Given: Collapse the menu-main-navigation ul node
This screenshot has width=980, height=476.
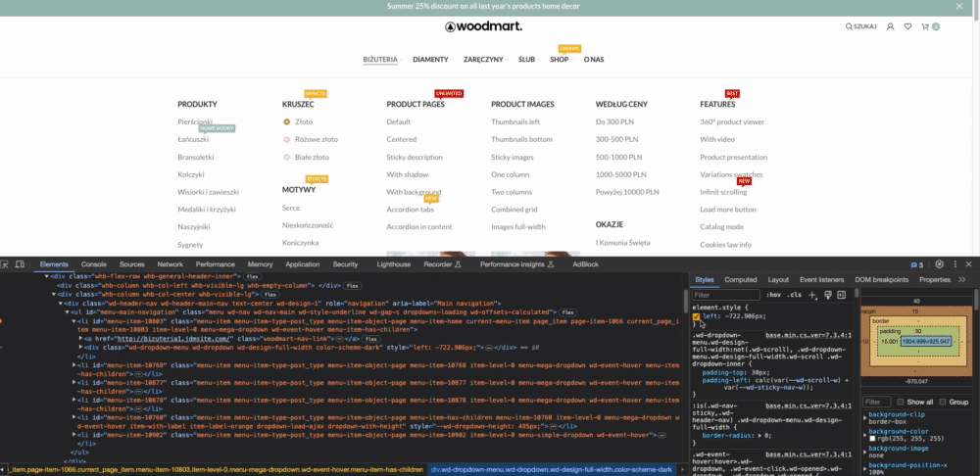Looking at the screenshot, I should [x=68, y=311].
